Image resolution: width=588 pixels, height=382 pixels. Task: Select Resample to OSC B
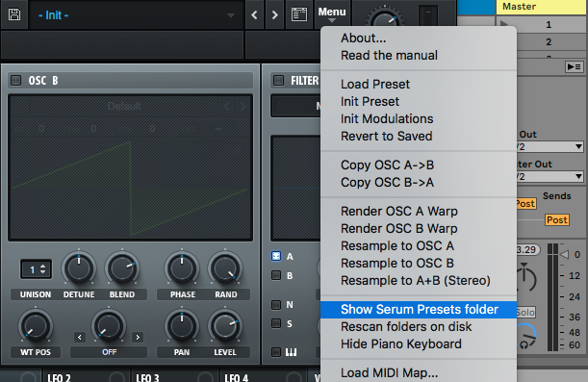click(419, 263)
